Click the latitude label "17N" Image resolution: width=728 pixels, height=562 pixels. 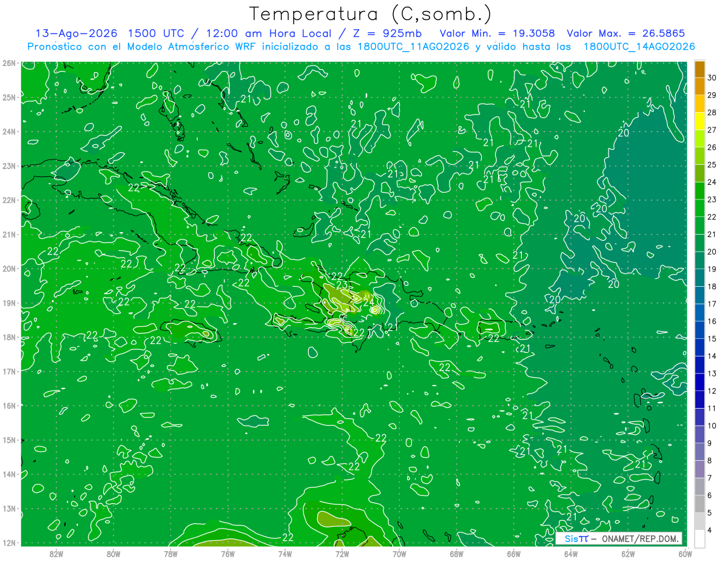pos(8,371)
